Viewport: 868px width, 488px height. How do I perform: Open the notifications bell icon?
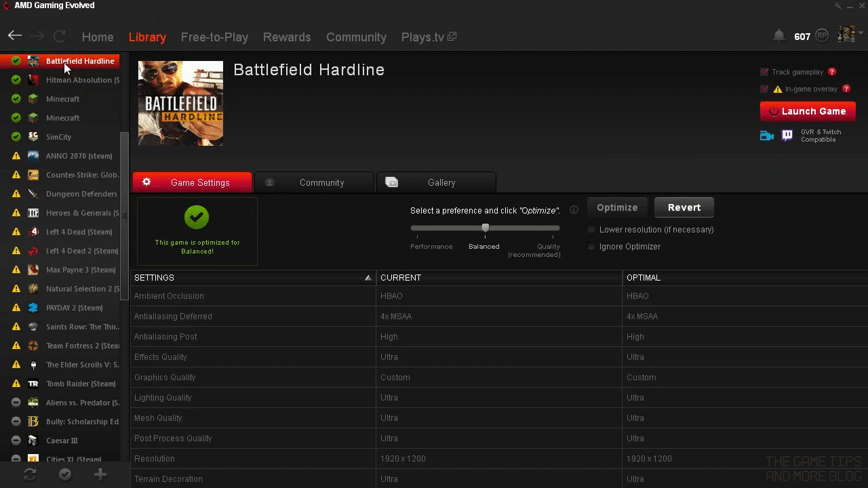778,36
